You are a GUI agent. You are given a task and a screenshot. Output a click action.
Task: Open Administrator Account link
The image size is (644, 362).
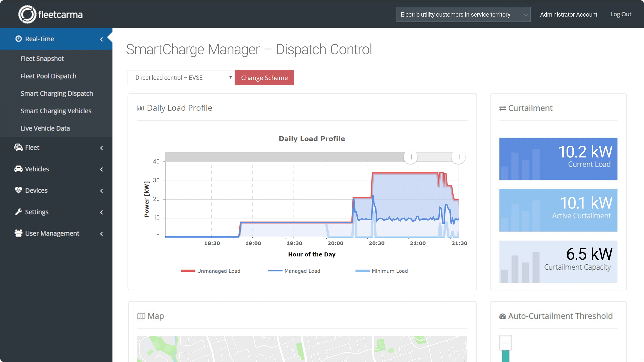click(569, 14)
